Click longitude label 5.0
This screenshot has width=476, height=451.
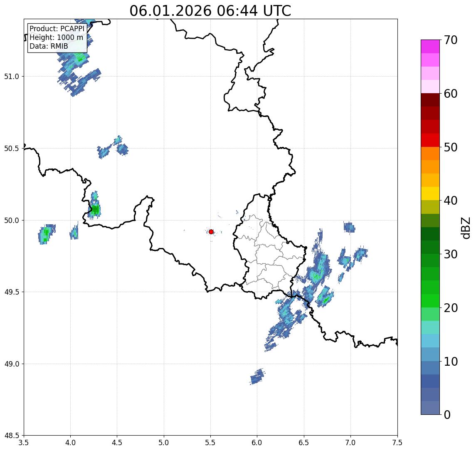pos(164,443)
